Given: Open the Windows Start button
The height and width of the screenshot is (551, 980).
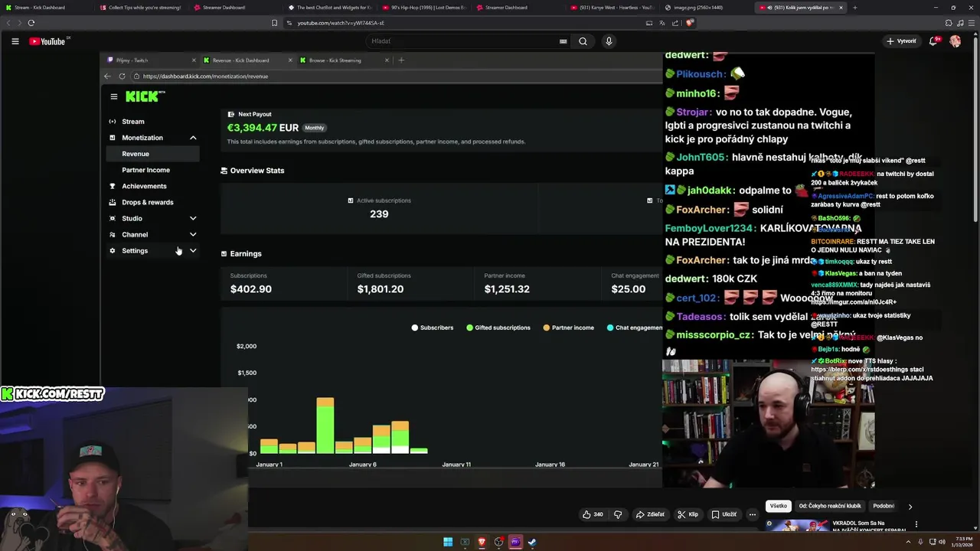Looking at the screenshot, I should pos(448,543).
